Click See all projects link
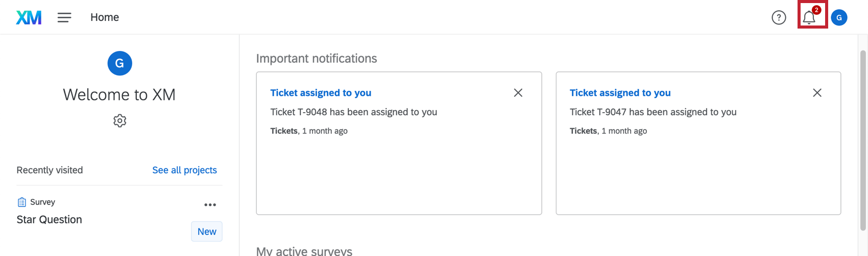This screenshot has width=868, height=256. click(184, 170)
